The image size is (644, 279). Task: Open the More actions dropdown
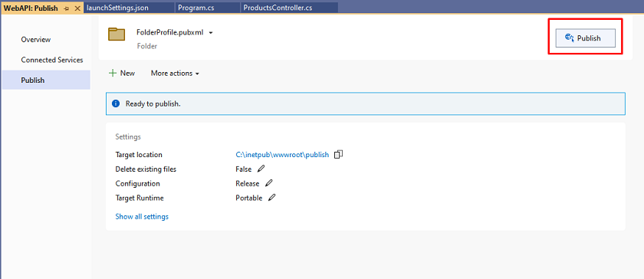175,73
